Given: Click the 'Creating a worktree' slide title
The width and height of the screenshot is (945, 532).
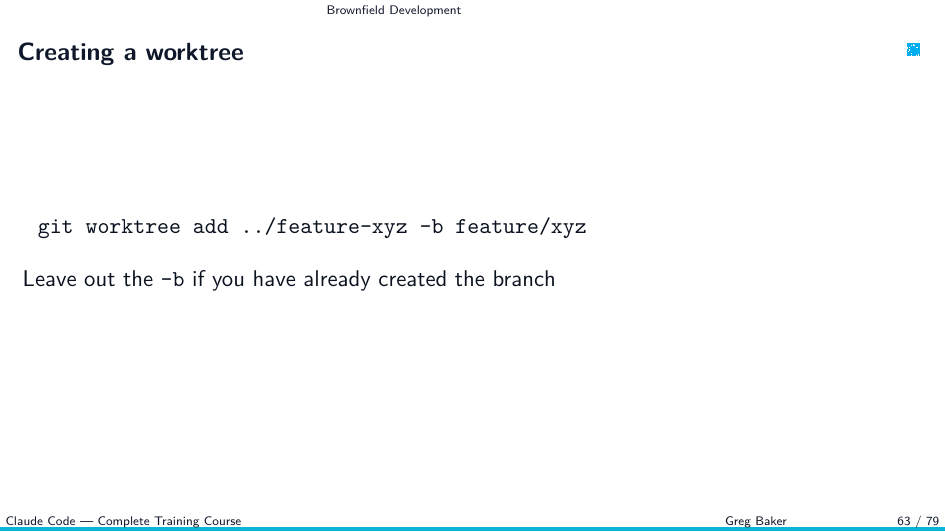Looking at the screenshot, I should (x=131, y=52).
